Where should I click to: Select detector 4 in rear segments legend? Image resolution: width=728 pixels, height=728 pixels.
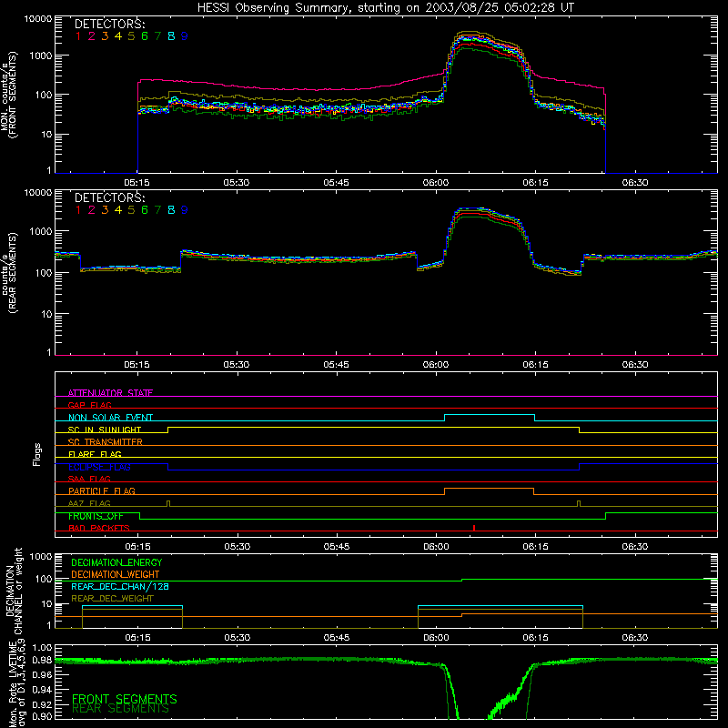(x=118, y=210)
